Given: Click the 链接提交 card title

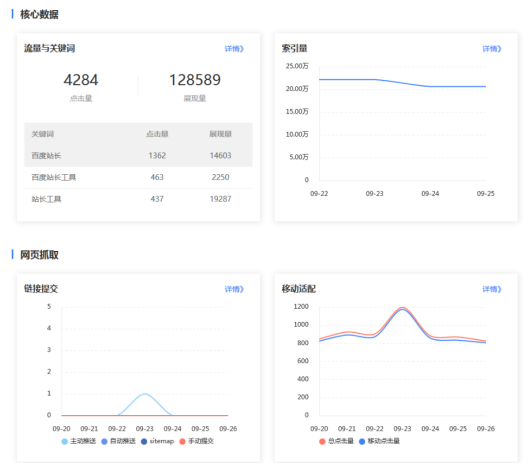Looking at the screenshot, I should [x=41, y=288].
